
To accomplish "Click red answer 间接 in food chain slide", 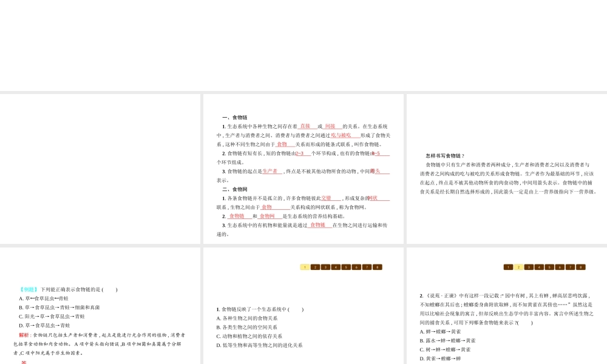I will click(330, 126).
